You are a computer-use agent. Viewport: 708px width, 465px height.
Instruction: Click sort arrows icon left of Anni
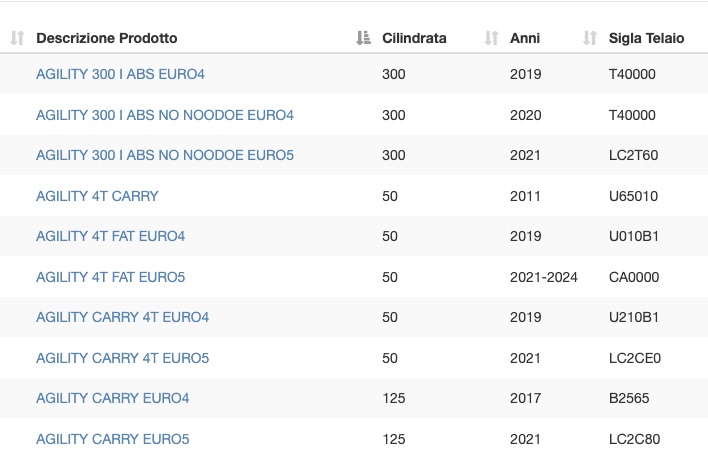pos(491,38)
